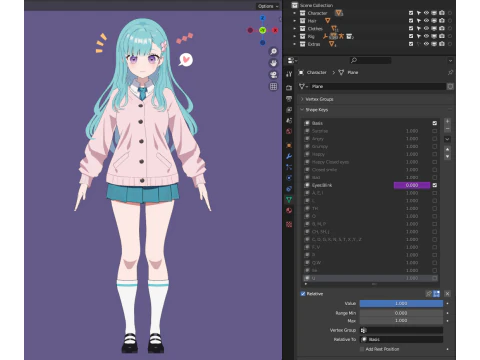
Task: Open the viewport Options dropdown
Action: click(268, 6)
